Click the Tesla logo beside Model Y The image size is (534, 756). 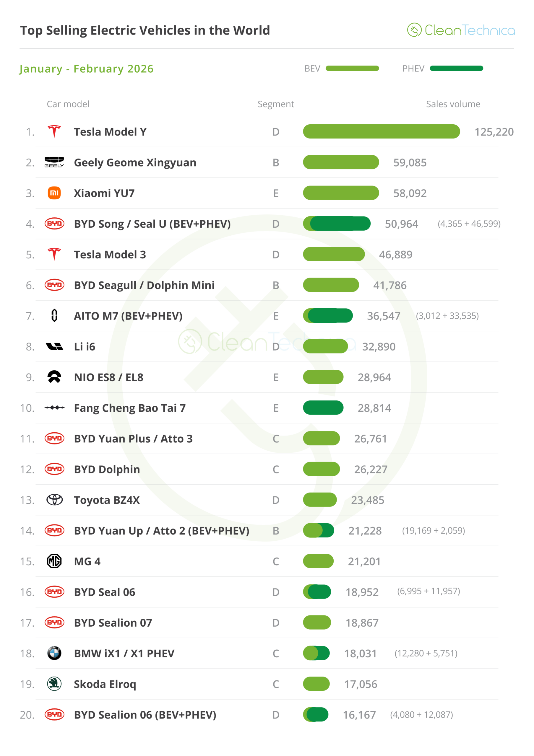(x=54, y=132)
